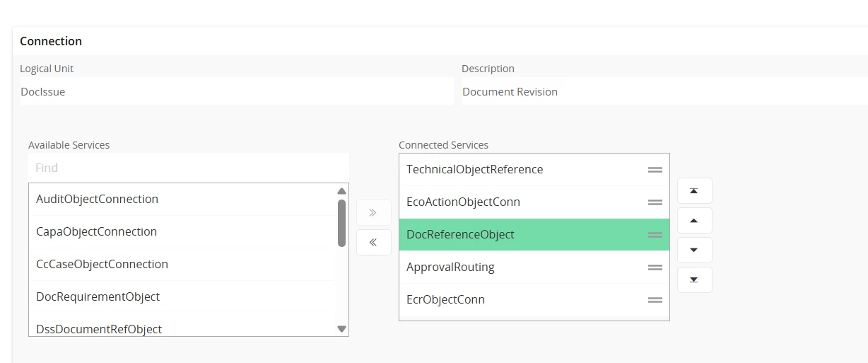Select TechnicalObjectReference connected service
Screen dimensions: 868x363
[534, 170]
